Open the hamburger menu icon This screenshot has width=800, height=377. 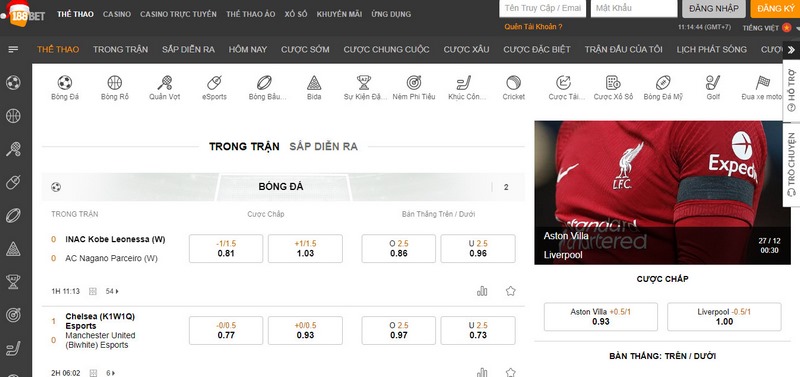point(13,49)
